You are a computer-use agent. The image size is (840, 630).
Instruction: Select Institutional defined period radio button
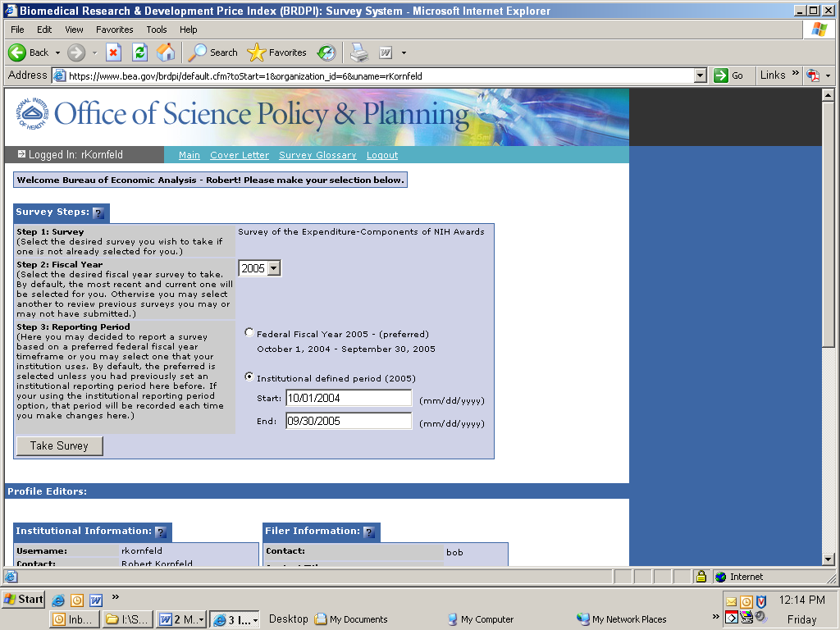249,377
